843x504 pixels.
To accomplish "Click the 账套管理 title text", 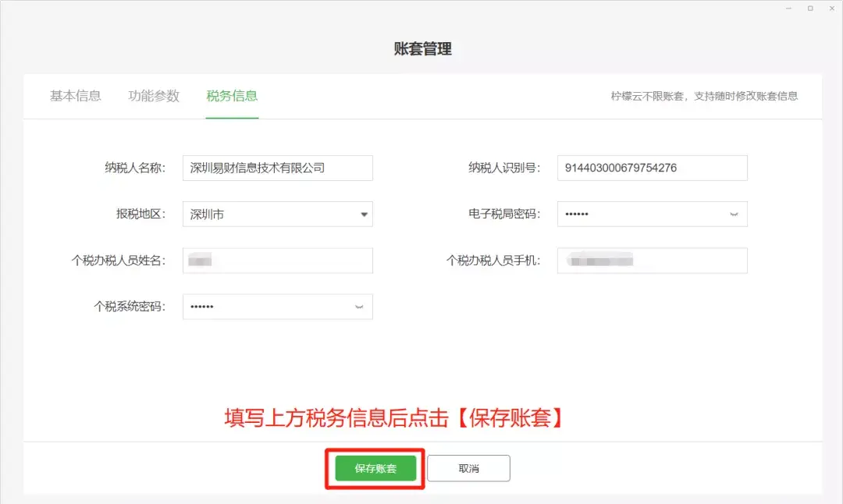I will tap(422, 49).
